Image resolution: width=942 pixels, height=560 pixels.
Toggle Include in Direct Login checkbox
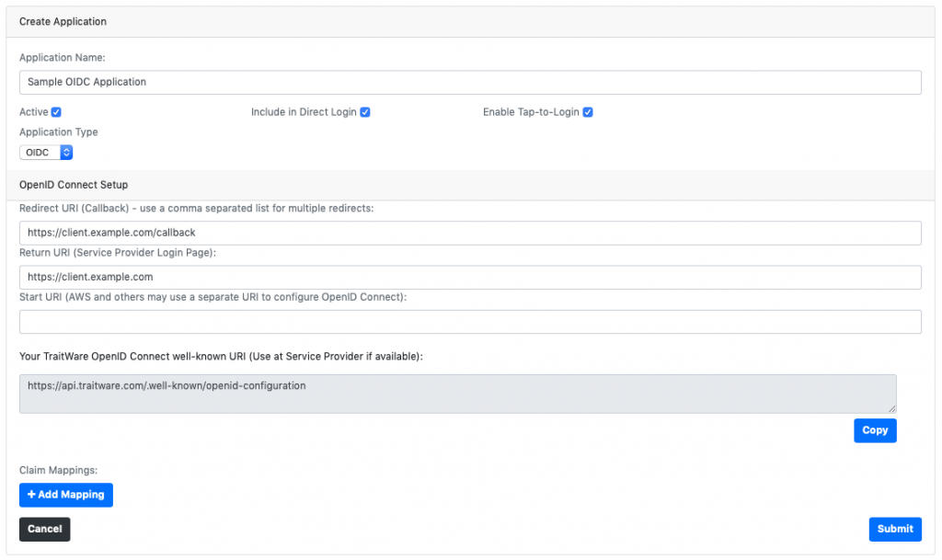point(365,112)
